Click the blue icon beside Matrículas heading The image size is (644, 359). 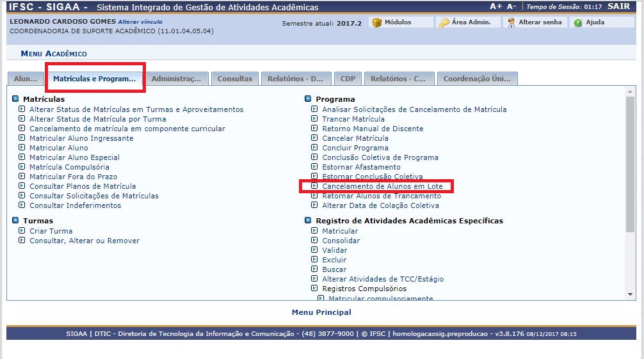click(15, 99)
